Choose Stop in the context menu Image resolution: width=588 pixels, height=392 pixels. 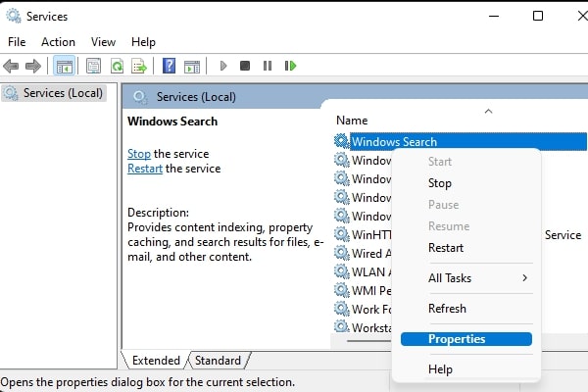(466, 183)
